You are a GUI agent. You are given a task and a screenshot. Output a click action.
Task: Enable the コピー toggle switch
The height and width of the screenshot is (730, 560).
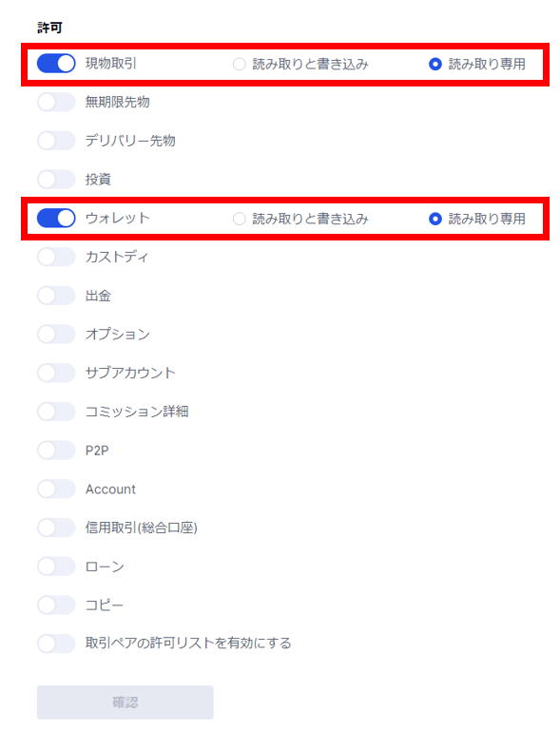pos(56,605)
